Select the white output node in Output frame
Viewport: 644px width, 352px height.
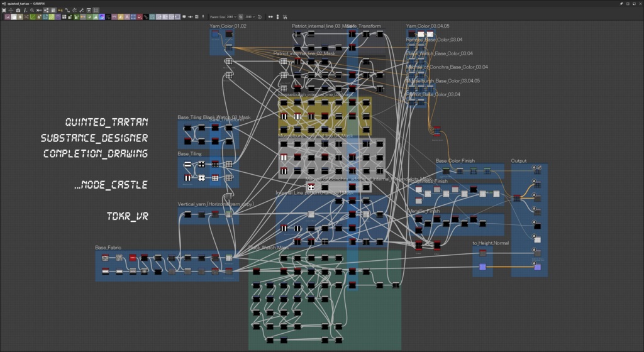pyautogui.click(x=537, y=239)
